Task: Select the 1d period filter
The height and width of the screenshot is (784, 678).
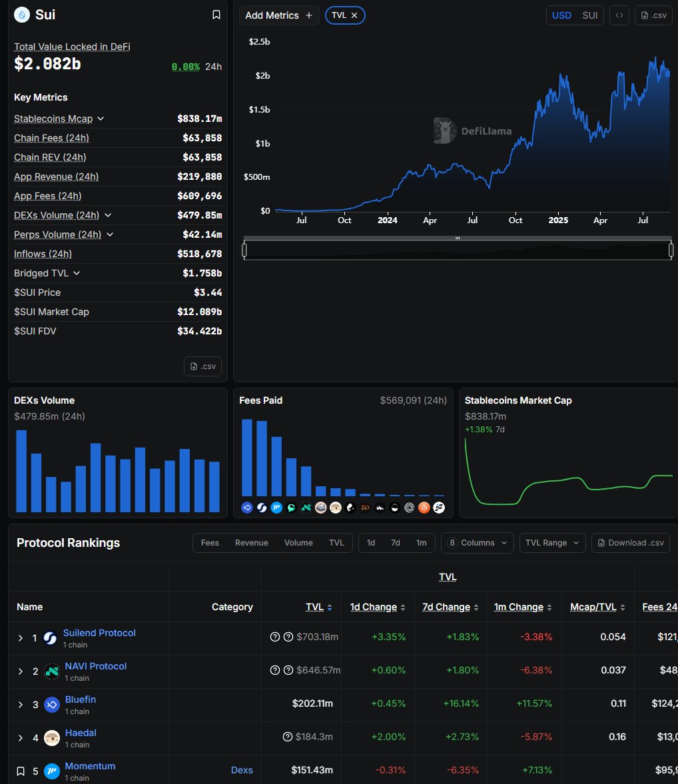Action: 371,543
